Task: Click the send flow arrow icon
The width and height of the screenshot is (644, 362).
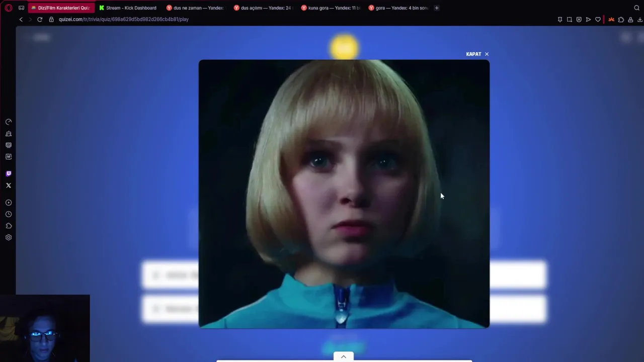Action: coord(588,20)
